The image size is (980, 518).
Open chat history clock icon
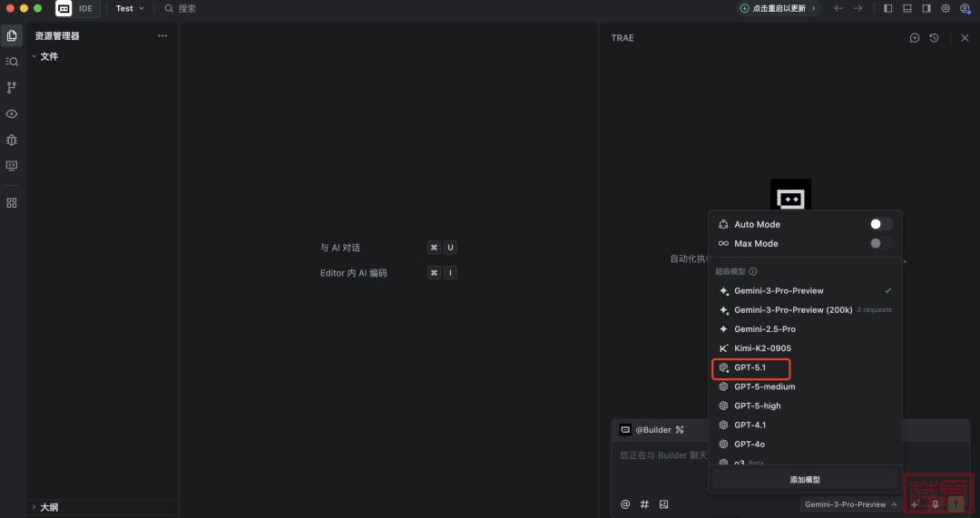(x=934, y=38)
